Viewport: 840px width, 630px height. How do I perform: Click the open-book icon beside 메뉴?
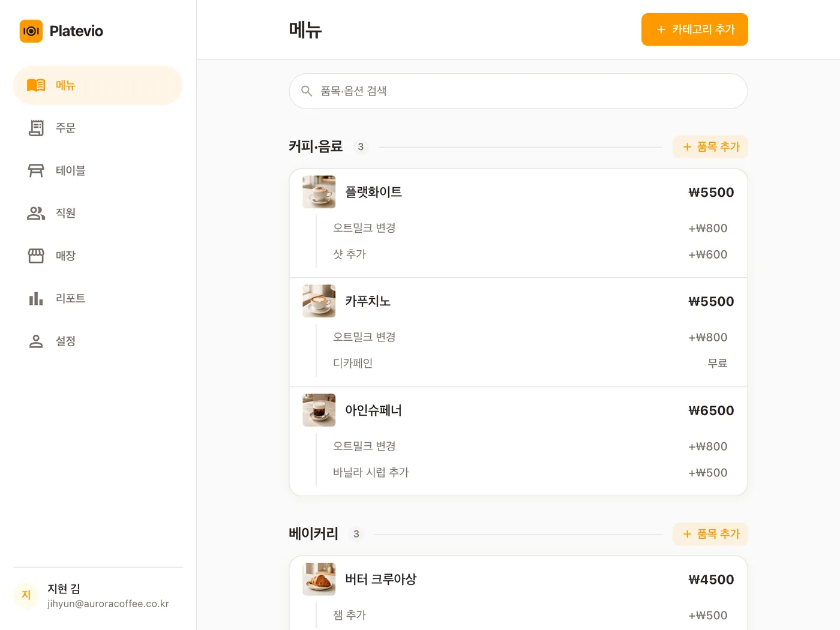coord(36,85)
